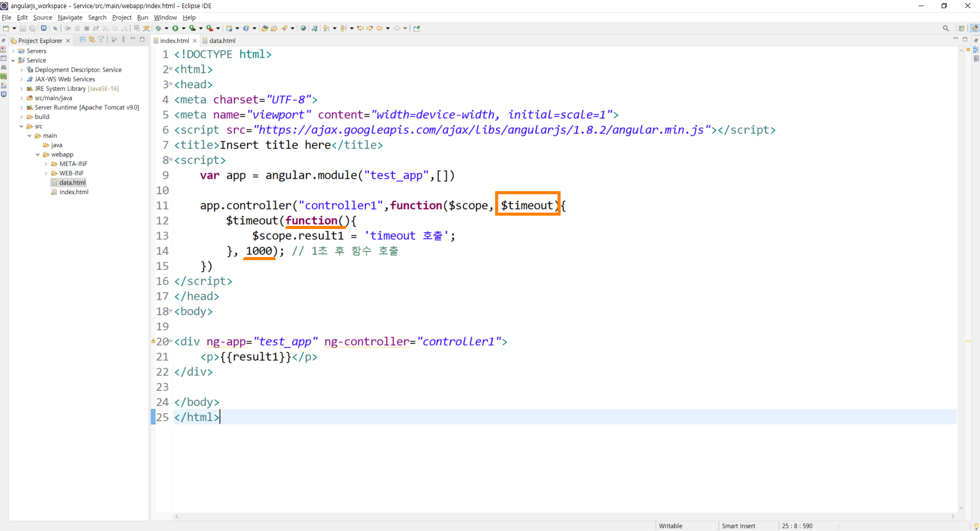980x531 pixels.
Task: Open the terminal console toolbar icon
Action: (43, 28)
